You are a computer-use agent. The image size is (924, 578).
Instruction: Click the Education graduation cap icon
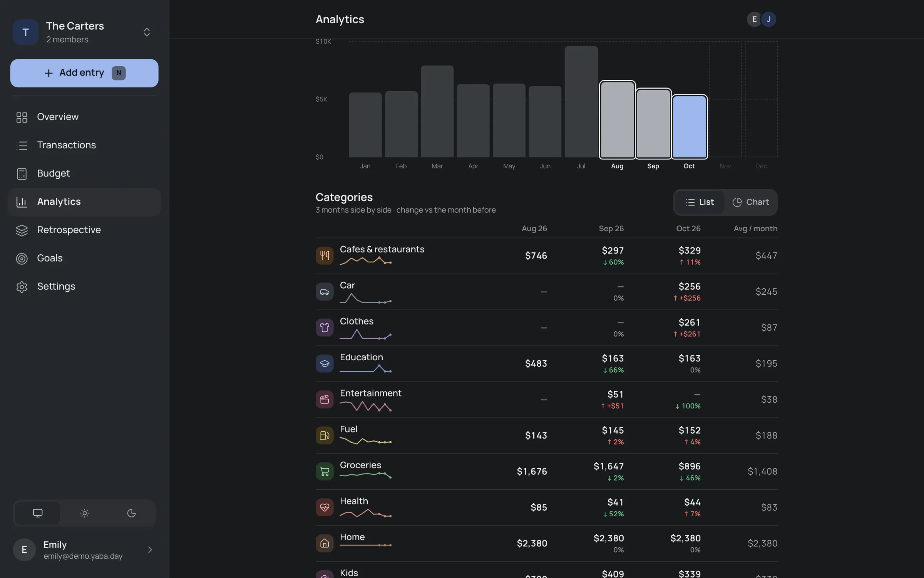325,363
